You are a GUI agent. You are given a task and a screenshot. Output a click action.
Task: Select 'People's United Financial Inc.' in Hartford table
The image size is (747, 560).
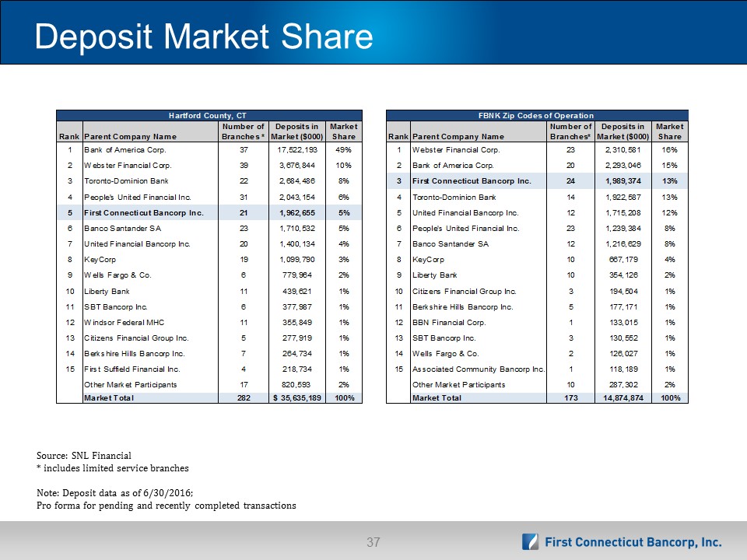tap(138, 197)
